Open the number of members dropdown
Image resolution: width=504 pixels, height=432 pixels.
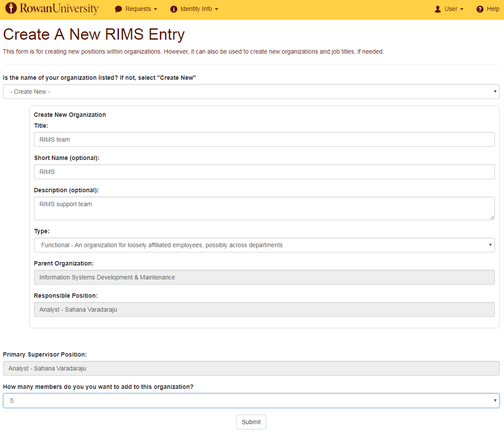251,400
